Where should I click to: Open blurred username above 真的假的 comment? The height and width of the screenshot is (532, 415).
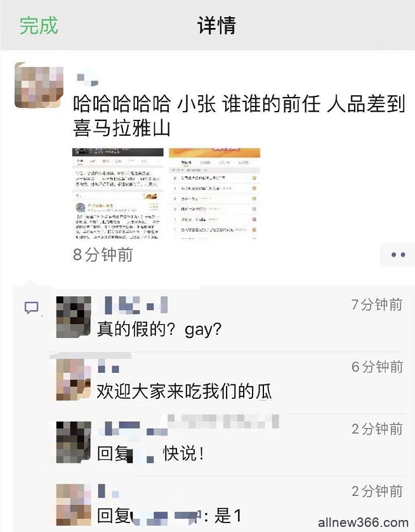coord(136,304)
